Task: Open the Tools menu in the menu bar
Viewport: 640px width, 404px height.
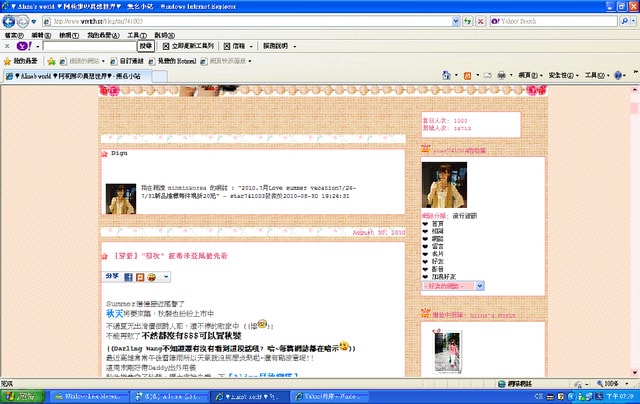Action: pos(135,34)
